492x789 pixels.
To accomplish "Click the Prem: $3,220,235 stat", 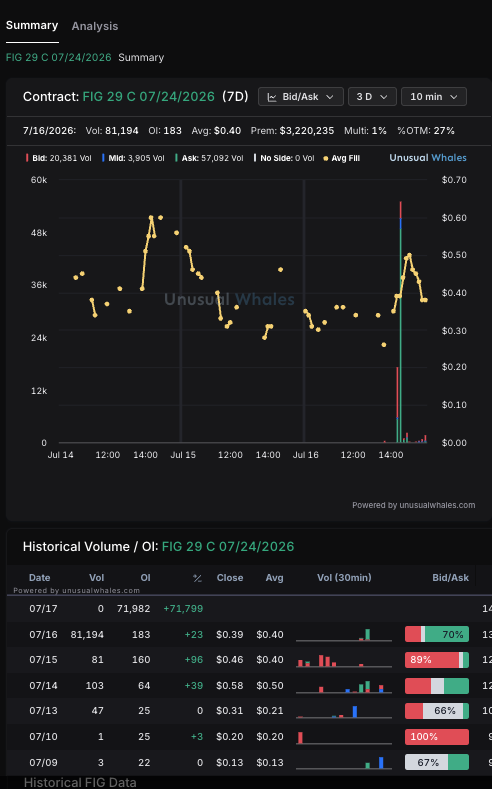I will pos(292,131).
